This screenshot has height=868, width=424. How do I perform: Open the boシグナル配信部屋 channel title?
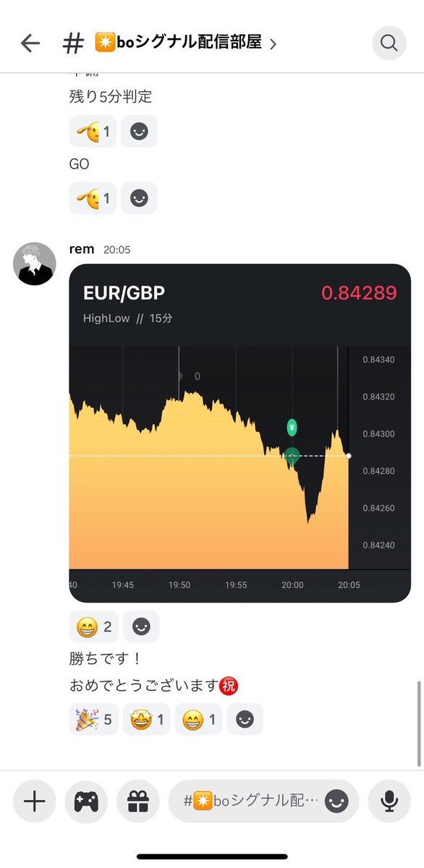[178, 43]
